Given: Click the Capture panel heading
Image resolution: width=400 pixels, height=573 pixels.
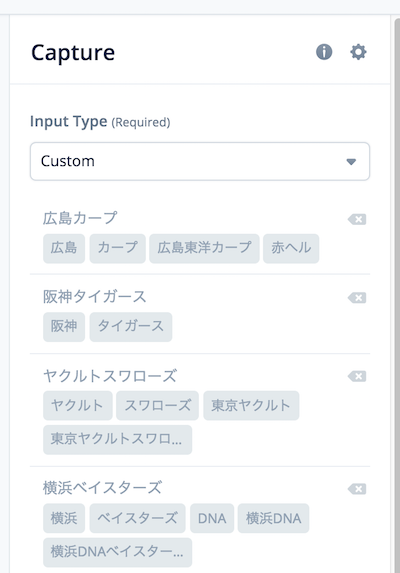Looking at the screenshot, I should click(73, 53).
